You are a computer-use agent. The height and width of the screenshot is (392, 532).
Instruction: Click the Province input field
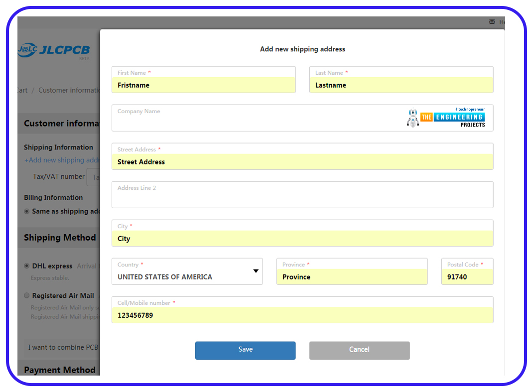pos(352,271)
